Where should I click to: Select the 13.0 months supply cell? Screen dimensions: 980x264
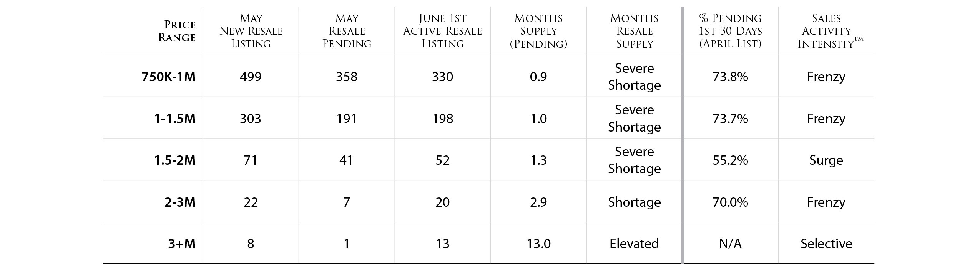[x=538, y=244]
